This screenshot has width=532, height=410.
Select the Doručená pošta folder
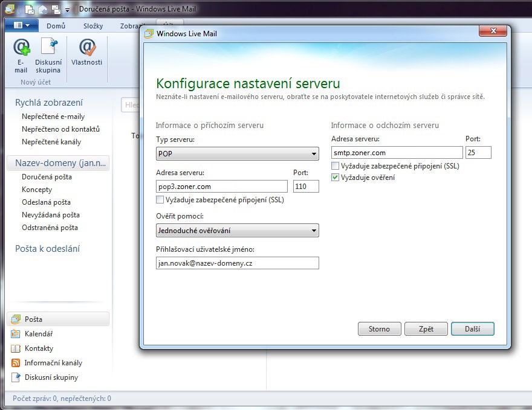click(47, 177)
